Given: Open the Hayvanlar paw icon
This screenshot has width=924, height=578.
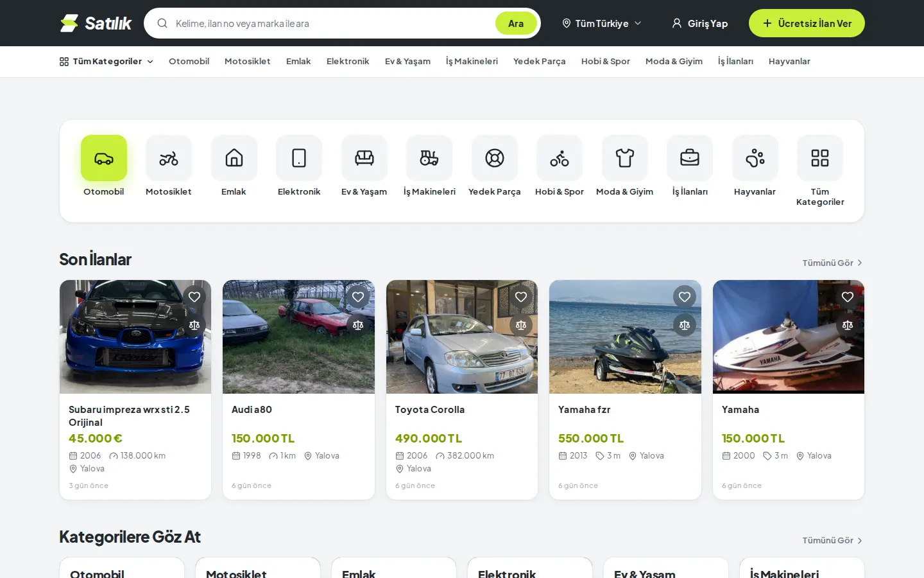Looking at the screenshot, I should point(755,158).
